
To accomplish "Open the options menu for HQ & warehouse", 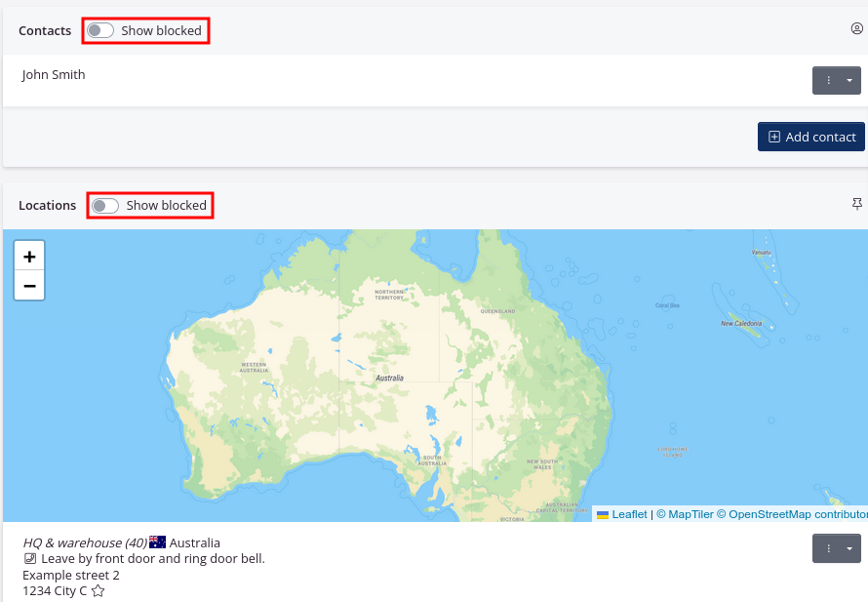I will pos(829,548).
